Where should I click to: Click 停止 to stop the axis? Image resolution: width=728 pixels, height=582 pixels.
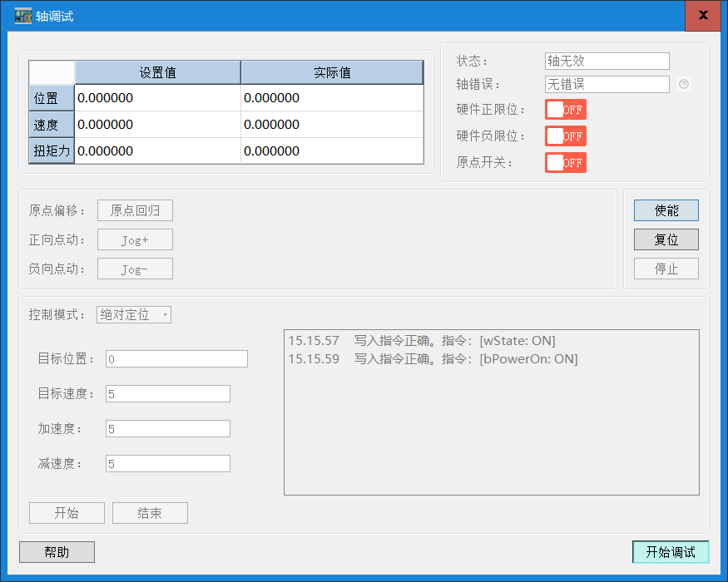666,268
